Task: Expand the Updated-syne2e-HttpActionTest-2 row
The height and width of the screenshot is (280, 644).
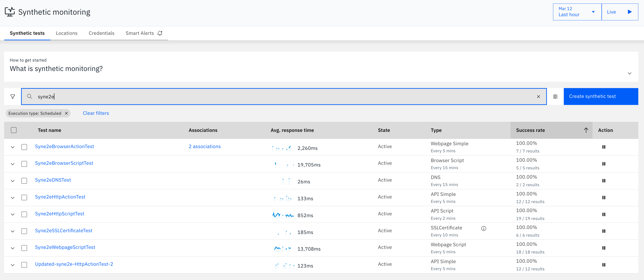Action: point(13,265)
